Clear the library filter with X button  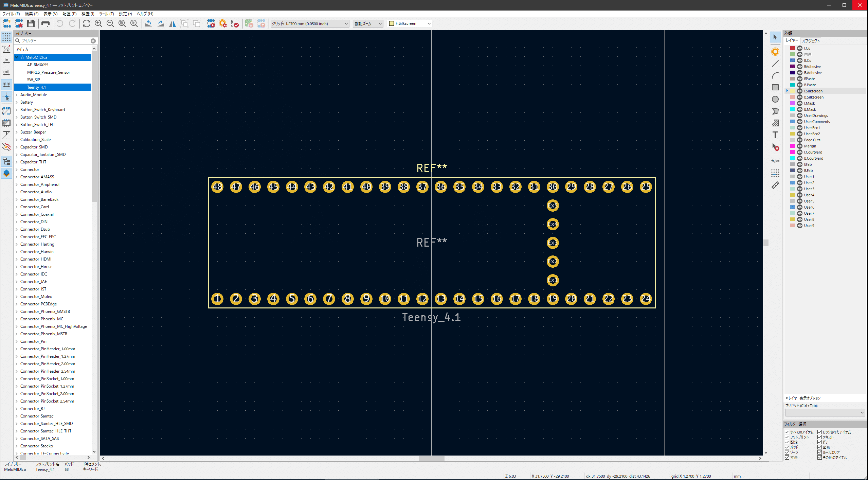pos(93,41)
